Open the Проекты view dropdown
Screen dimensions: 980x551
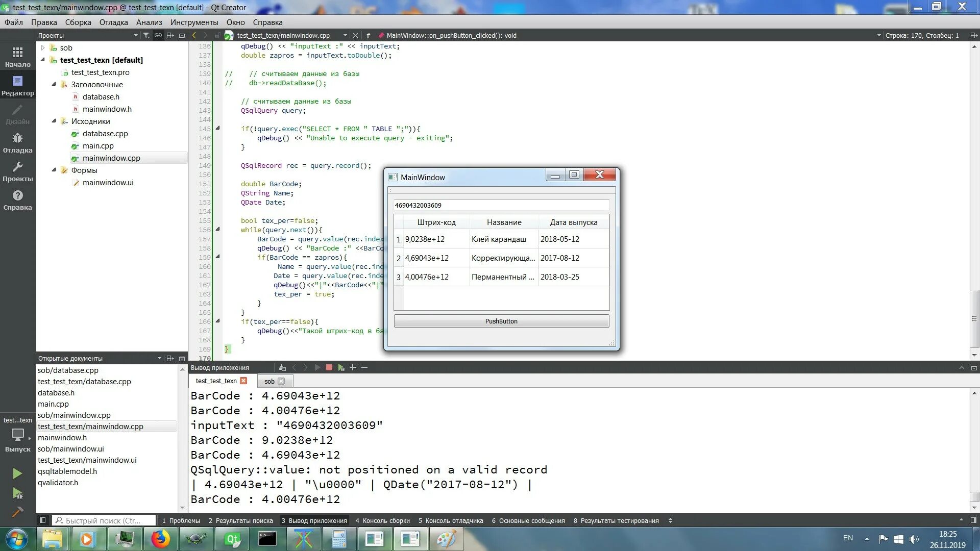tap(136, 35)
